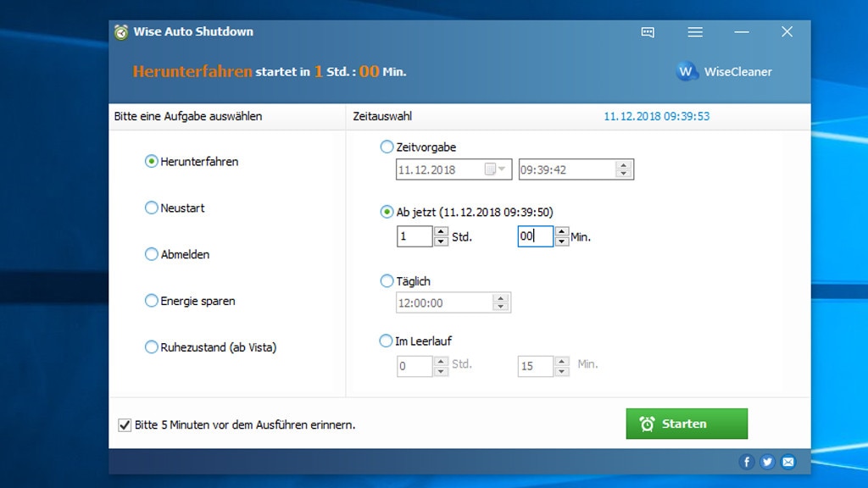Select the Energie sparen radio button

coord(152,301)
